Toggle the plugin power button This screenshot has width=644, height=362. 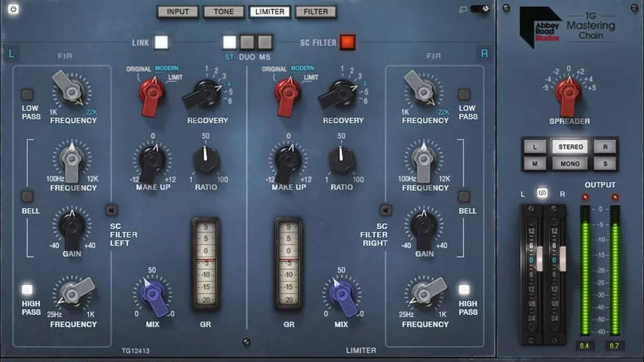click(13, 9)
